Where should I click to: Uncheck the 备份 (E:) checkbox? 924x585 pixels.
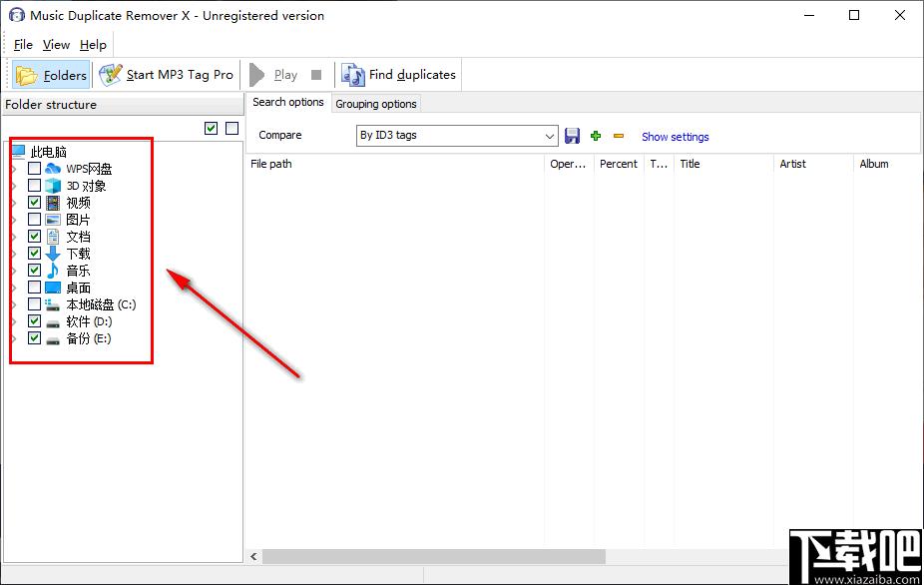(34, 339)
